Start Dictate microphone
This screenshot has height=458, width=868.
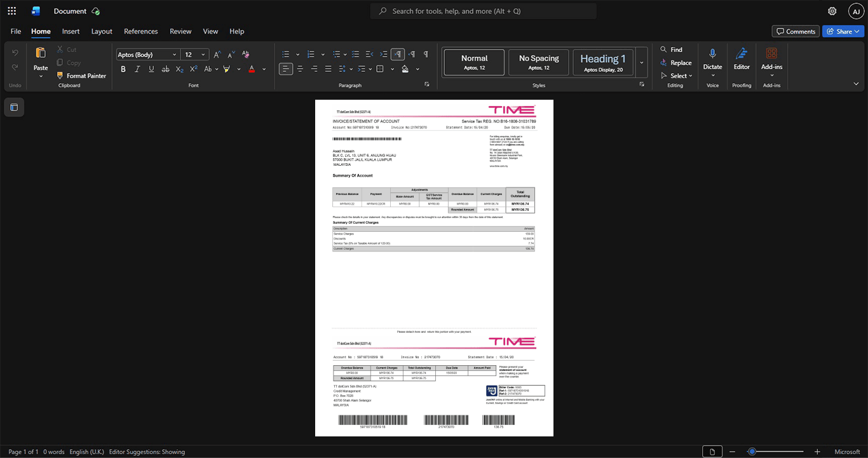[712, 59]
